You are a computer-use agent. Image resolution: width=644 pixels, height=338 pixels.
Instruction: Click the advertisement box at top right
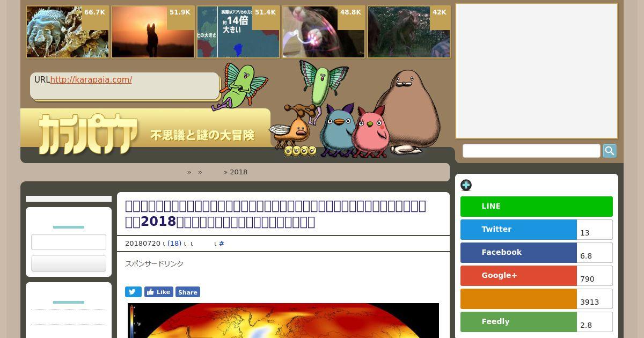click(537, 71)
